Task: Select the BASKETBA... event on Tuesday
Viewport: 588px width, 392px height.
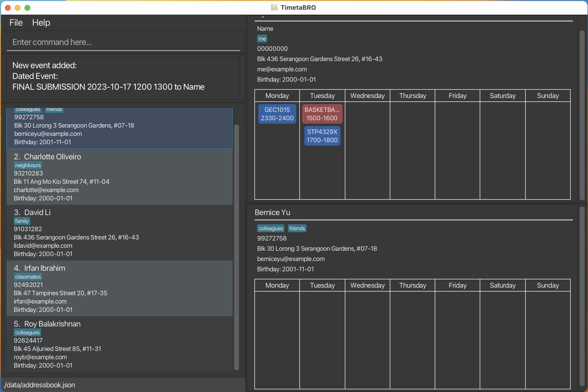Action: click(322, 114)
